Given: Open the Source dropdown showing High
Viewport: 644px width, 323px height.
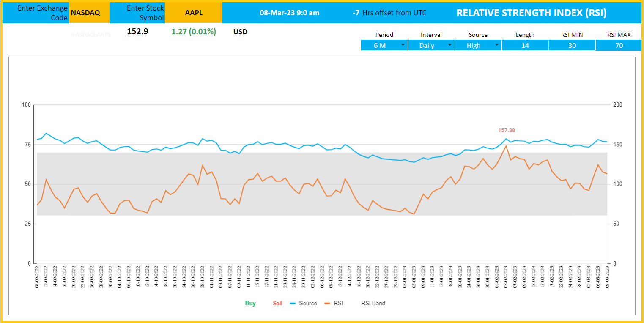Looking at the screenshot, I should [x=478, y=45].
